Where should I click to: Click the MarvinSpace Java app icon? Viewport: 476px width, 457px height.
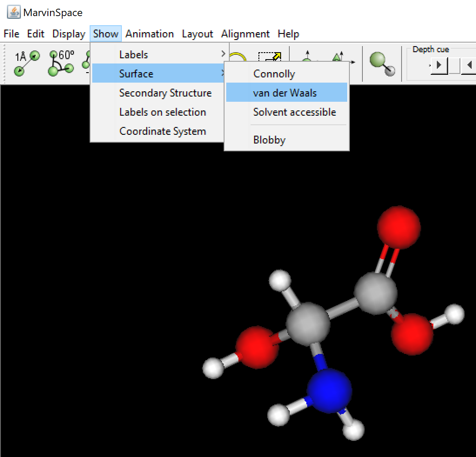coord(13,12)
